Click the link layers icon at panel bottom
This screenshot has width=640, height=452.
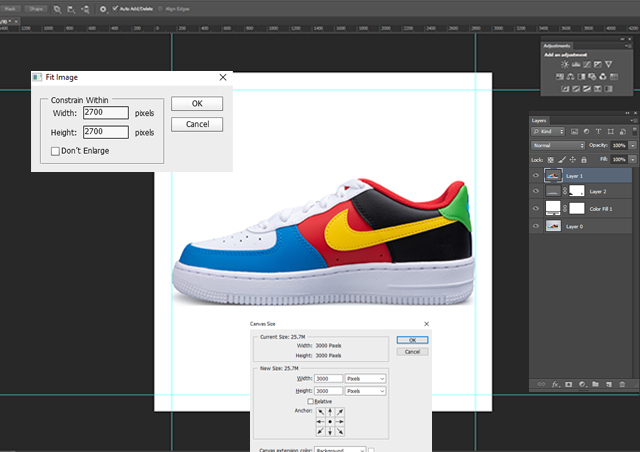[541, 384]
